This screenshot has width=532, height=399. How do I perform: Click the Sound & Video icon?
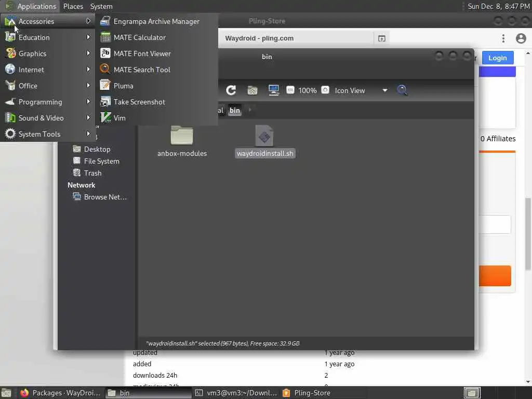(x=10, y=118)
